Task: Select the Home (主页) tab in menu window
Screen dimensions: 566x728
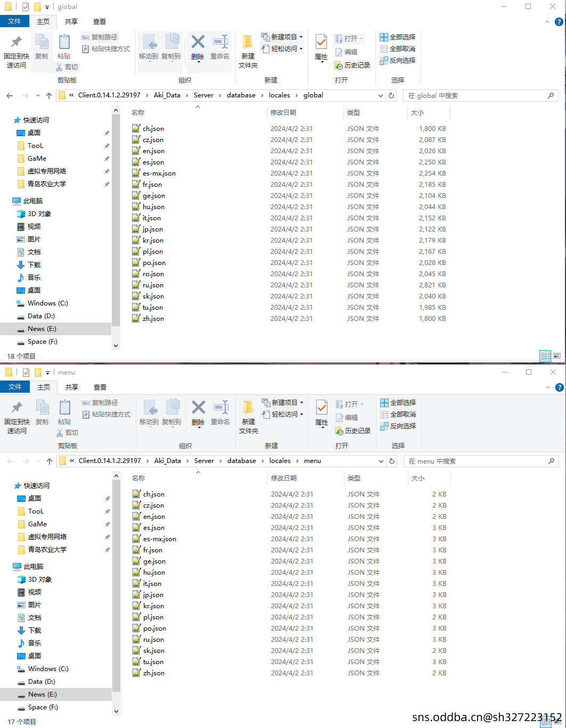Action: 44,387
